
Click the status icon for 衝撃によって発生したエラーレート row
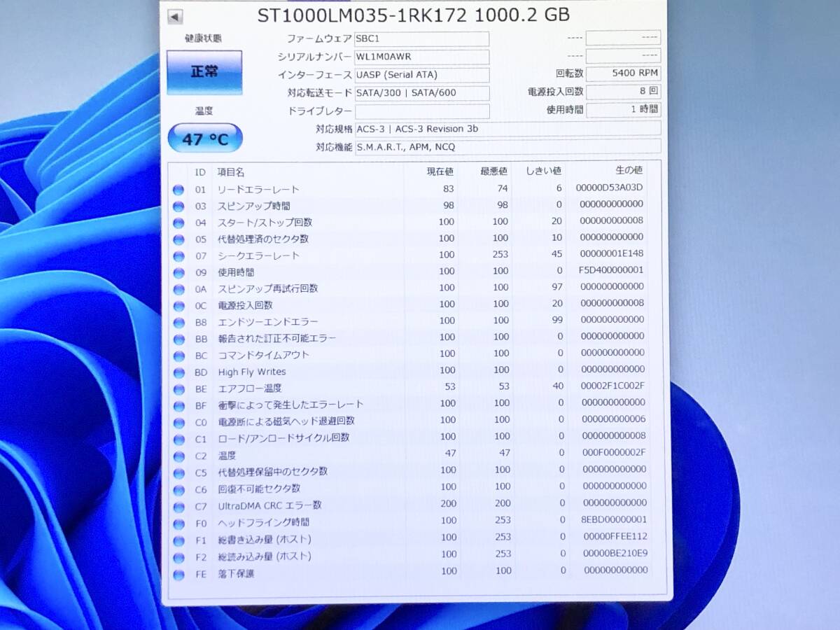click(x=178, y=405)
